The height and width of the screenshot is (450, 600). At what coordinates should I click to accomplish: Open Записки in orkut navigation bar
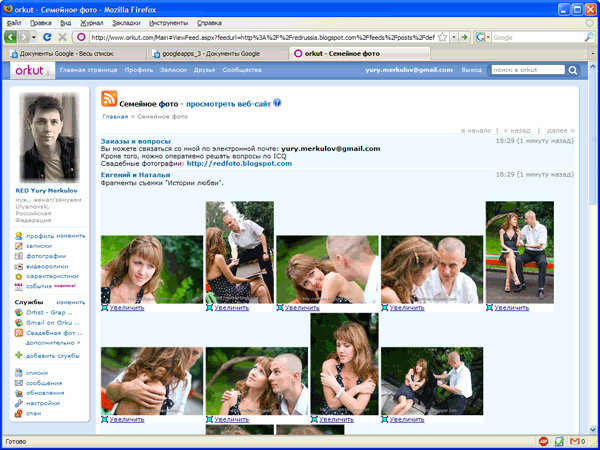coord(173,70)
